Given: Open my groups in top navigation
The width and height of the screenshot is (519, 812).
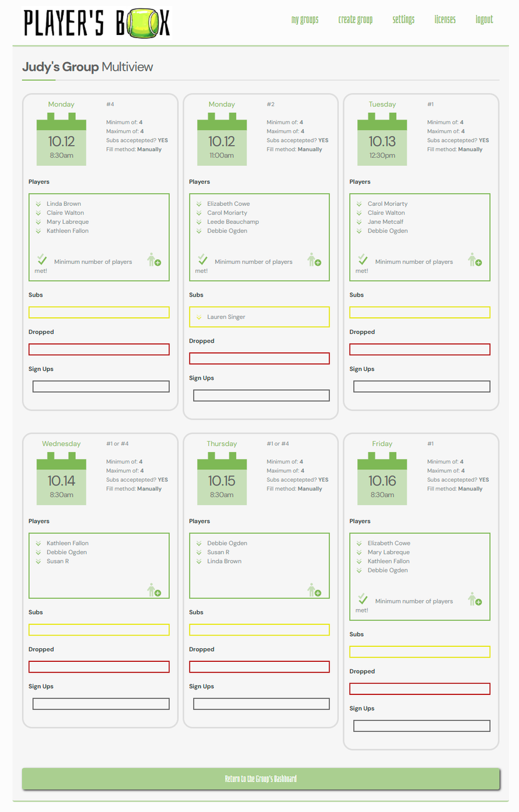Looking at the screenshot, I should (305, 19).
